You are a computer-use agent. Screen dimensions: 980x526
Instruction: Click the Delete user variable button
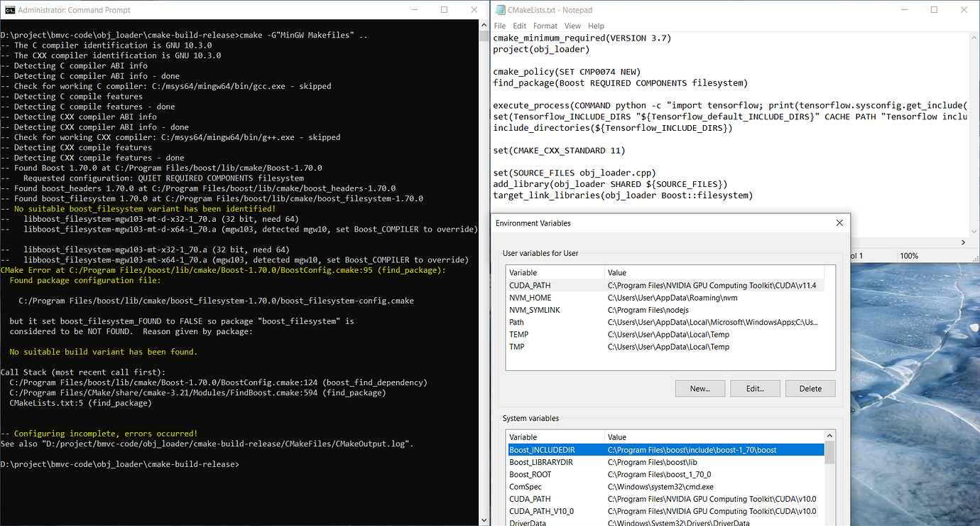tap(810, 389)
